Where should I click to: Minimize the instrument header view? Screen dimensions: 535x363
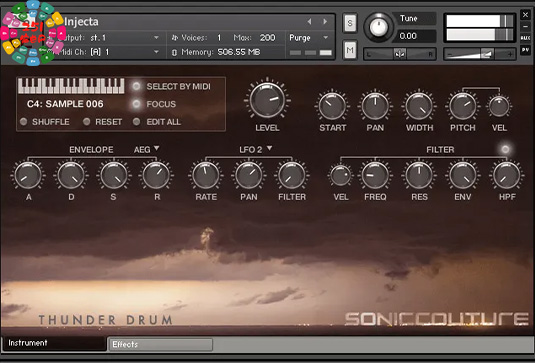click(525, 27)
